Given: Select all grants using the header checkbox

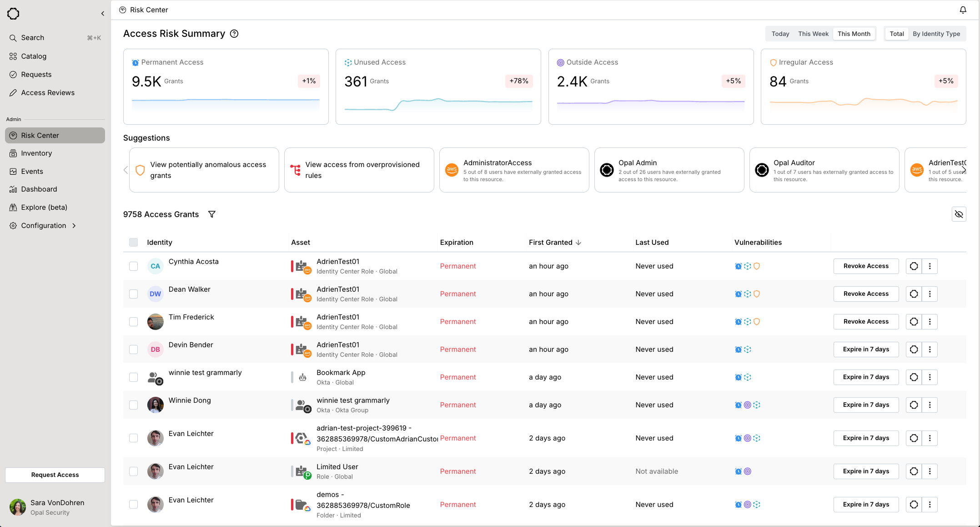Looking at the screenshot, I should [133, 243].
